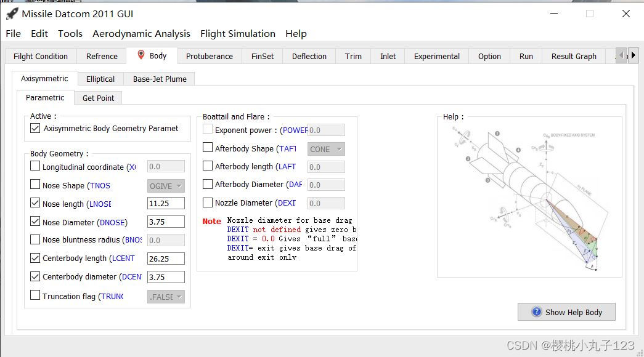Close the Missile Datcom window
The width and height of the screenshot is (644, 357).
tap(626, 14)
